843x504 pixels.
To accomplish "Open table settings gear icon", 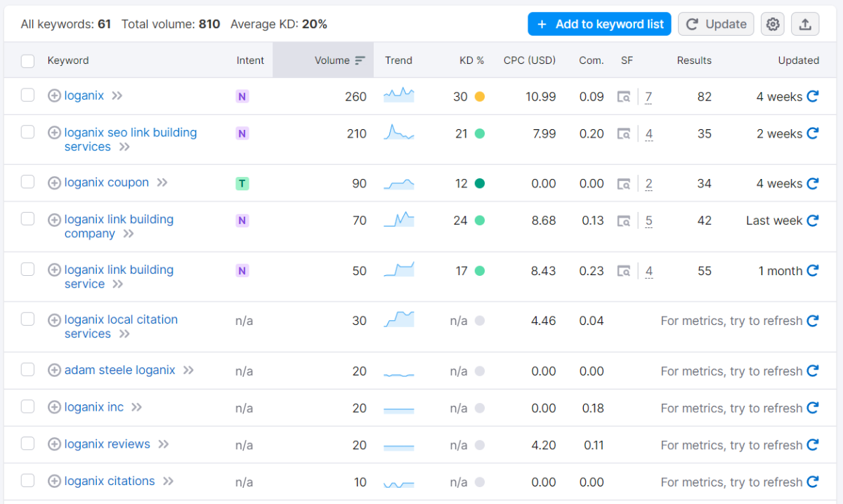I will [773, 25].
